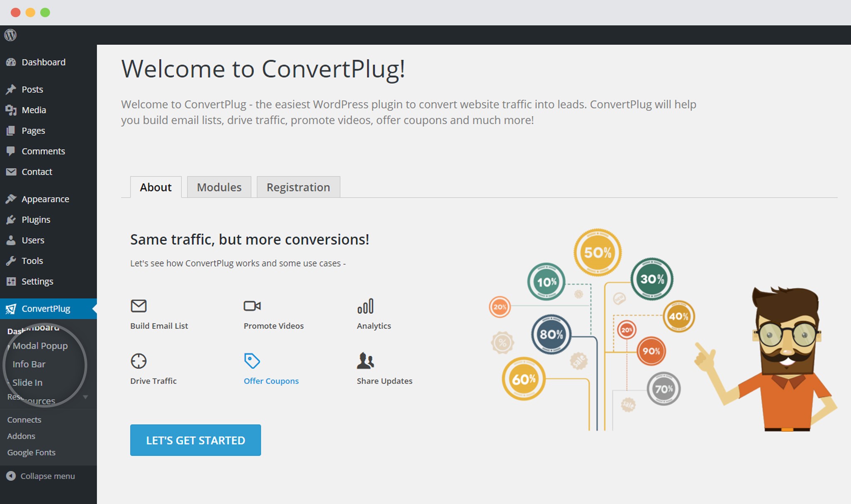Open the Dashboard menu item label
The width and height of the screenshot is (851, 504).
44,62
